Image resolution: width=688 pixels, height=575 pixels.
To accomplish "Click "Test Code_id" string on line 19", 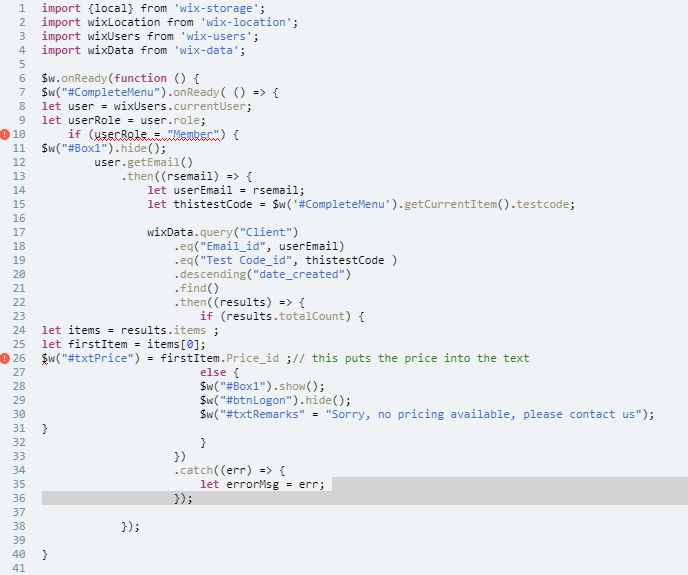I will coord(246,260).
